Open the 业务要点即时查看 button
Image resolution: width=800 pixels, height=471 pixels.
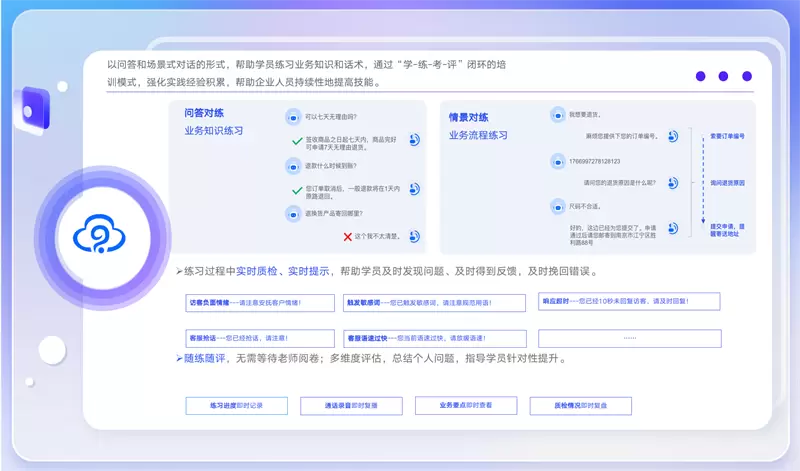click(x=466, y=406)
